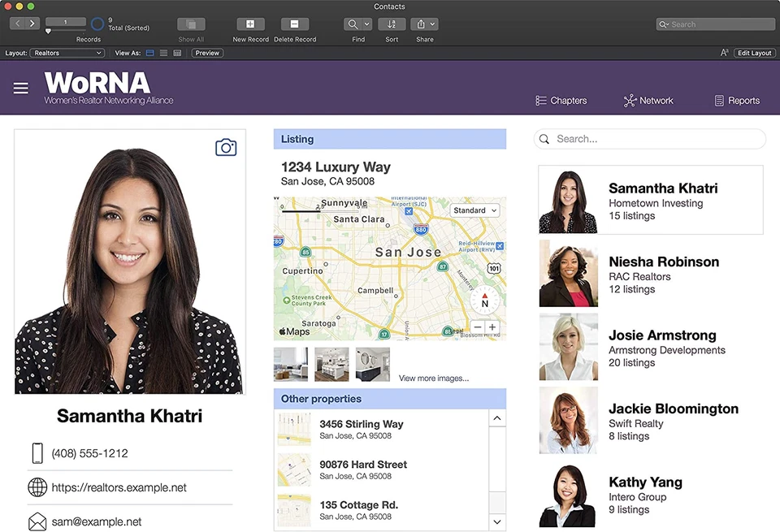The width and height of the screenshot is (780, 532).
Task: Create a New Record
Action: (250, 24)
